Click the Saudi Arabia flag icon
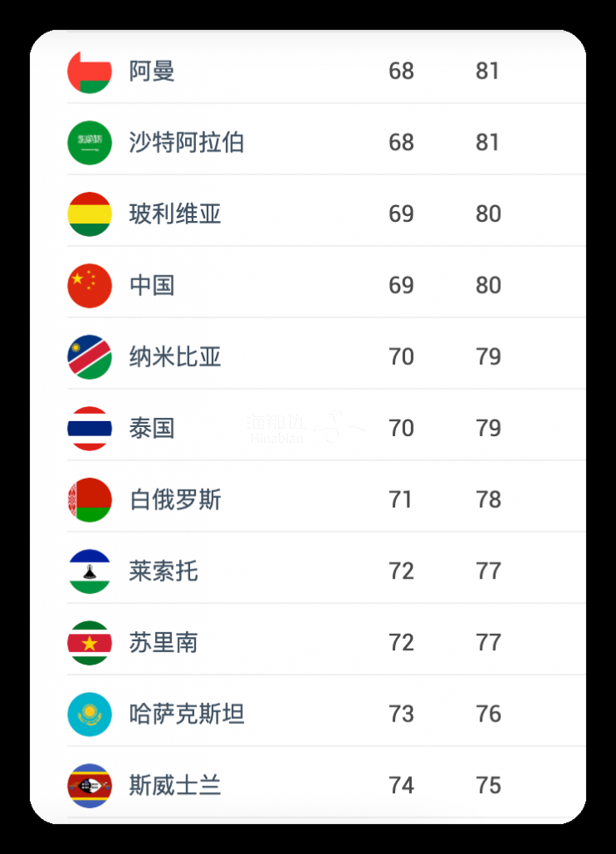Screen dimensions: 616x854 89,143
